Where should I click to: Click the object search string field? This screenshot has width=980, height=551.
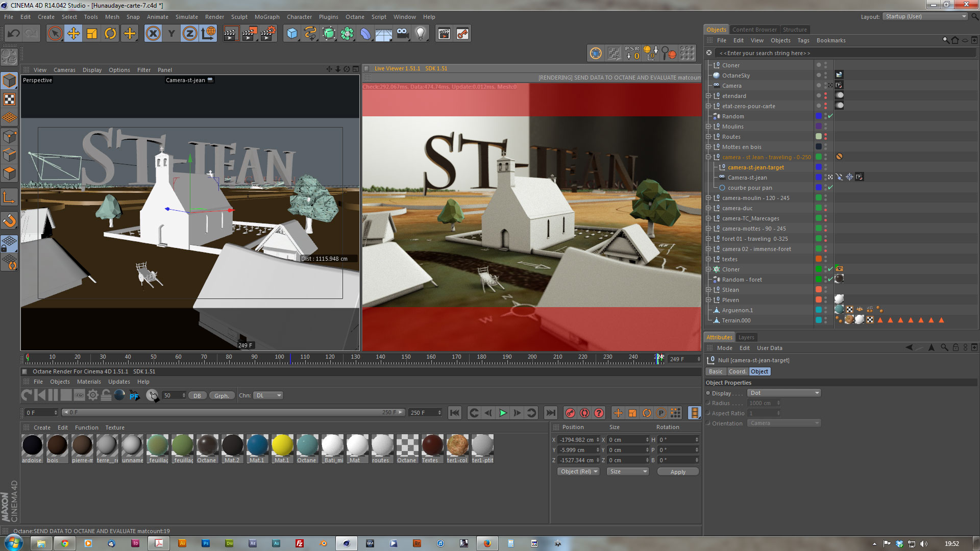pyautogui.click(x=845, y=53)
